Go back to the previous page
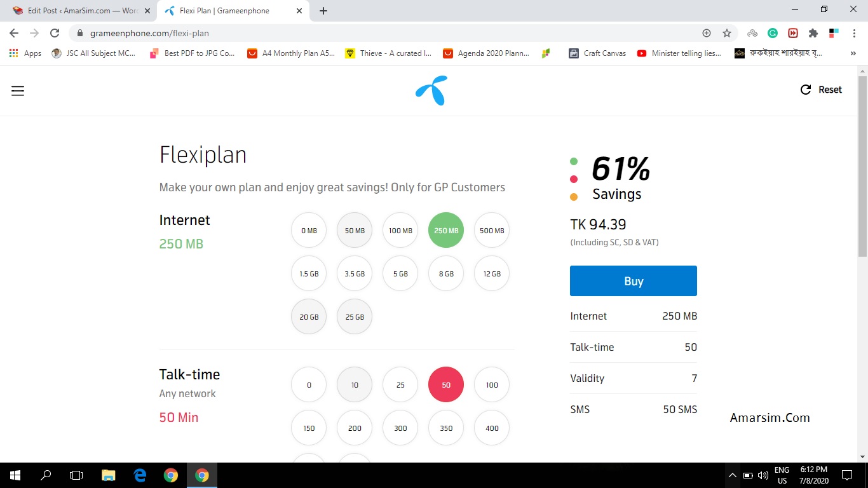The image size is (868, 488). click(14, 33)
